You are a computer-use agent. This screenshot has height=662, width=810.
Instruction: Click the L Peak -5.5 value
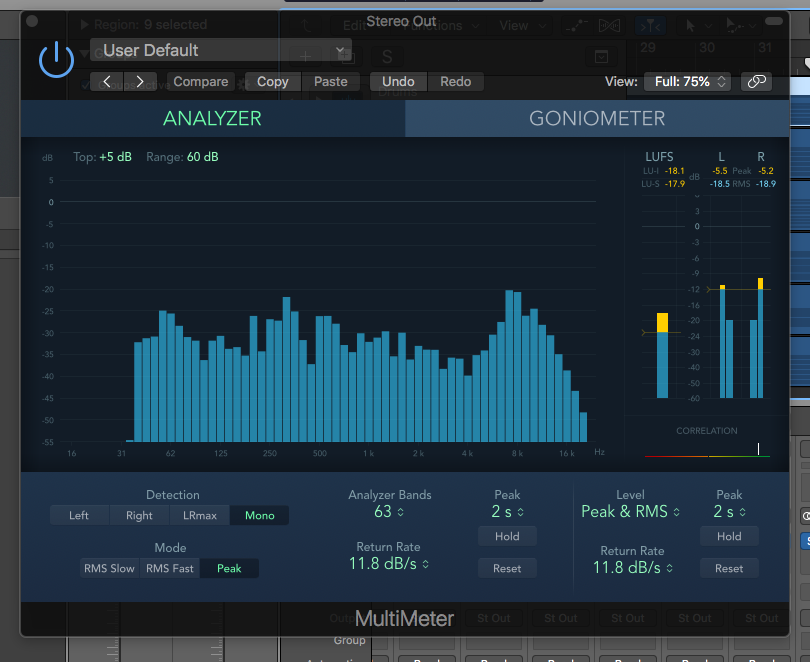click(x=720, y=171)
